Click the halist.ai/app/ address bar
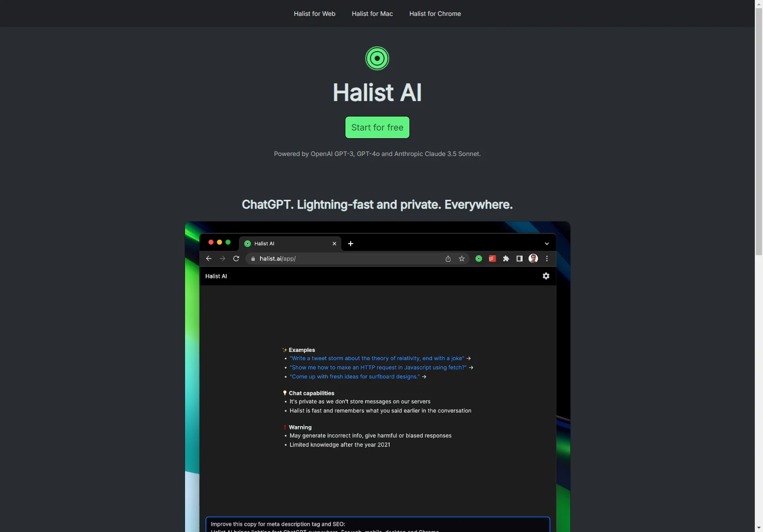Viewport: 763px width, 532px height. (357, 259)
